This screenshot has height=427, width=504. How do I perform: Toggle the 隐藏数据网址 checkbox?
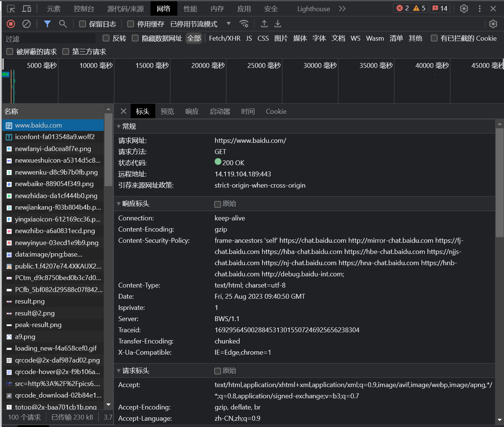click(135, 38)
